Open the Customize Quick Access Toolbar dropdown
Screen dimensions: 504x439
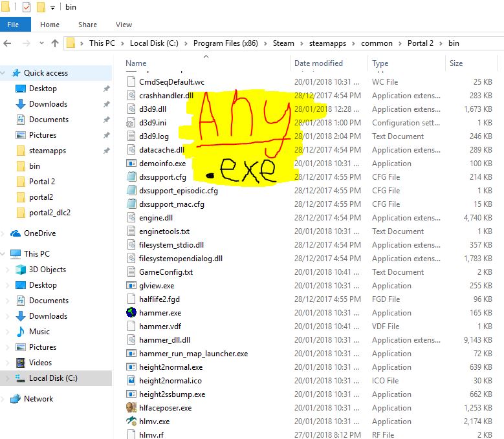coord(52,8)
